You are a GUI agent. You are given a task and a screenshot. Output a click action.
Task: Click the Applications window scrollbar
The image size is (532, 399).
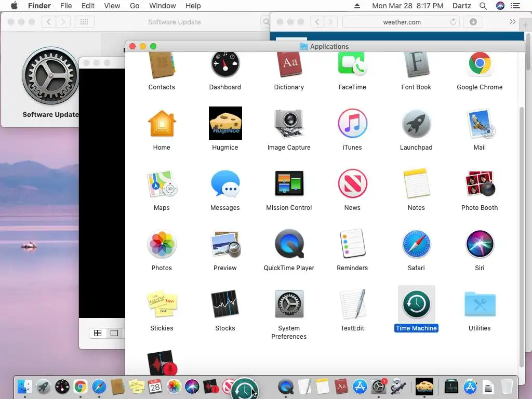[x=522, y=236]
